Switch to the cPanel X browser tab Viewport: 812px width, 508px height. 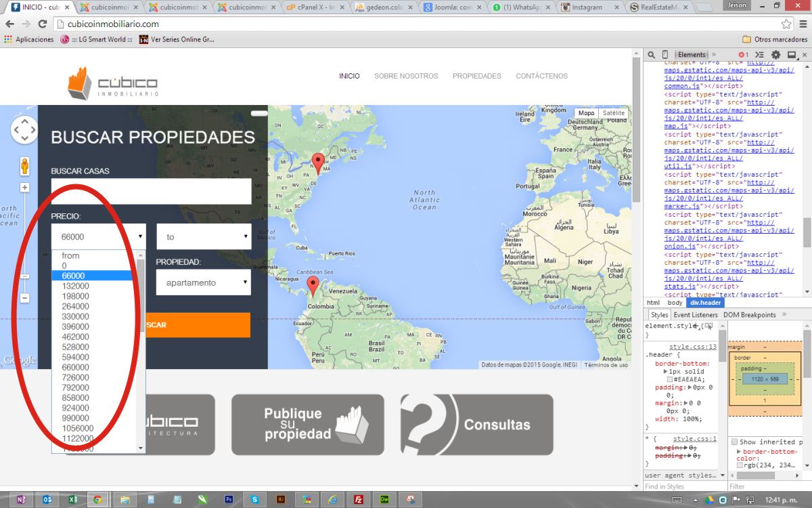(313, 7)
